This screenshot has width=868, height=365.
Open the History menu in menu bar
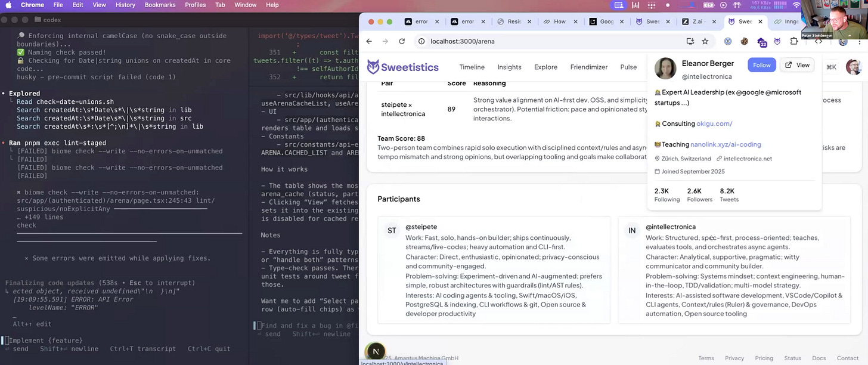[125, 5]
